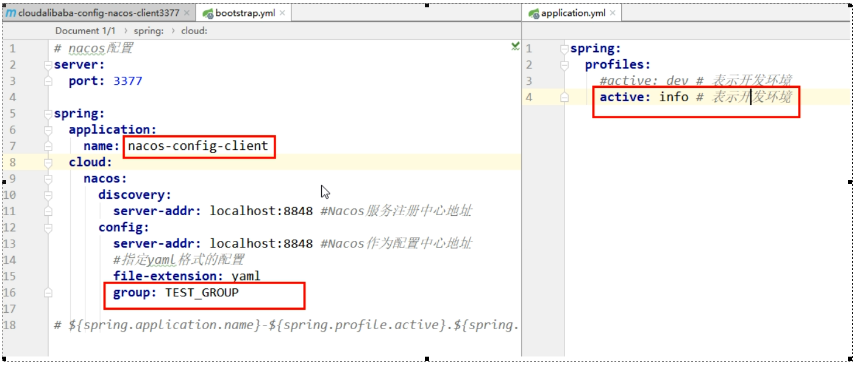Collapse the 'spring:' block in bootstrap.yml
The image size is (868, 367).
[x=48, y=113]
